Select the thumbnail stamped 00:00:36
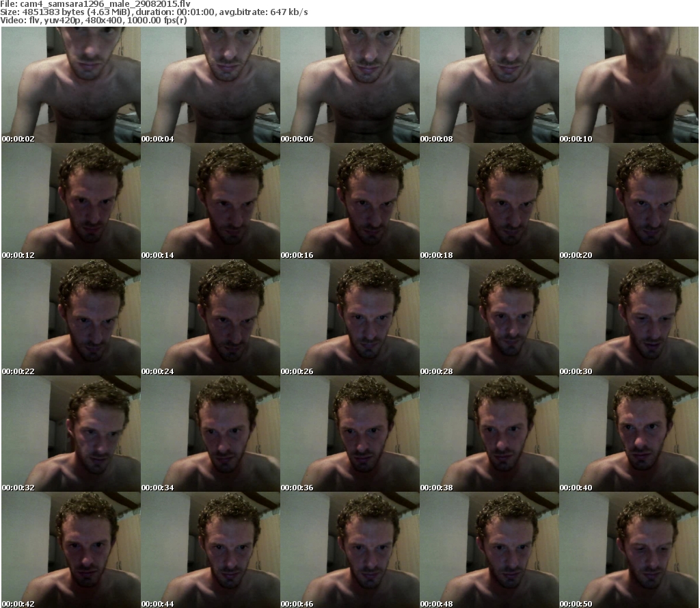The width and height of the screenshot is (700, 608). pyautogui.click(x=350, y=434)
